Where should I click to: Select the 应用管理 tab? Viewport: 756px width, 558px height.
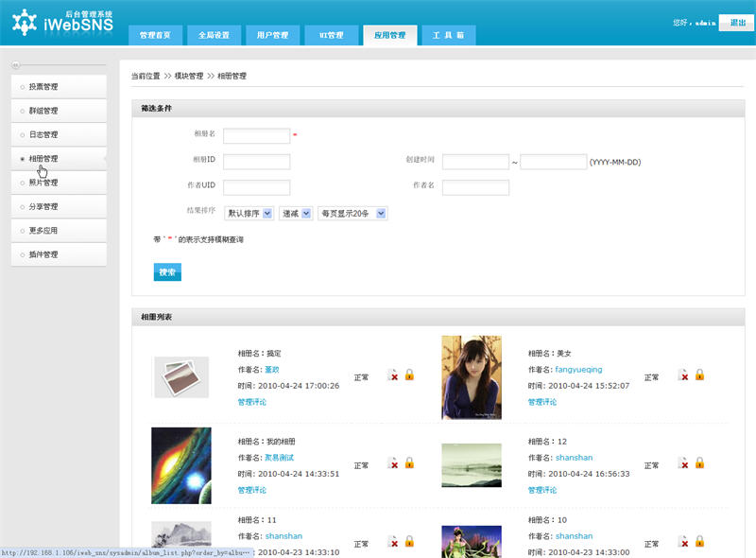tap(390, 35)
